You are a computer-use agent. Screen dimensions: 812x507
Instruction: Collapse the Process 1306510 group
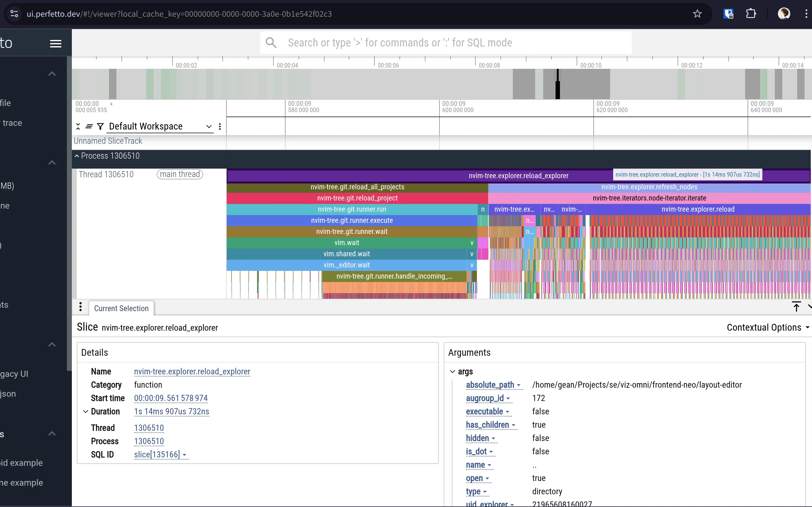[x=77, y=156]
